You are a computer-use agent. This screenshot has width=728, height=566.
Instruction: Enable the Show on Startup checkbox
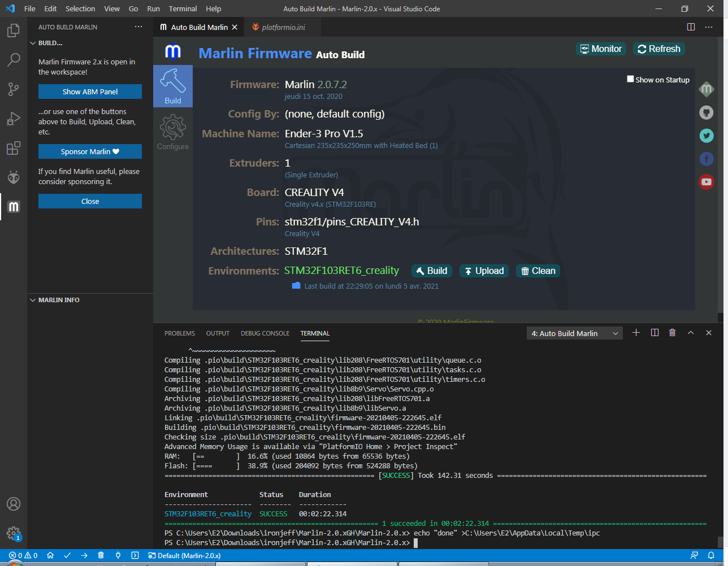point(630,79)
